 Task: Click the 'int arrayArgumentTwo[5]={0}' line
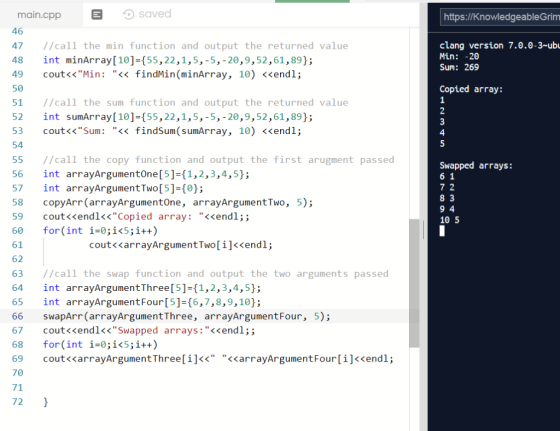click(123, 188)
